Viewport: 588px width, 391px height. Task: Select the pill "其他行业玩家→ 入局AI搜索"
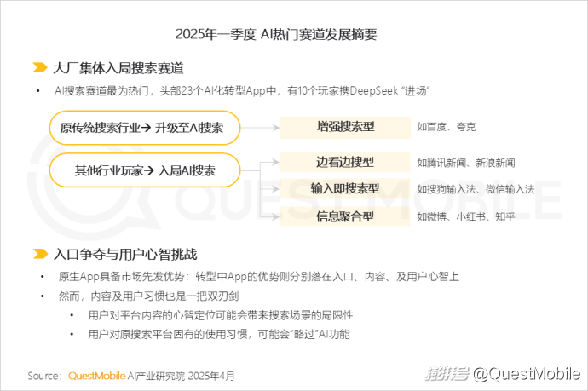click(x=145, y=170)
